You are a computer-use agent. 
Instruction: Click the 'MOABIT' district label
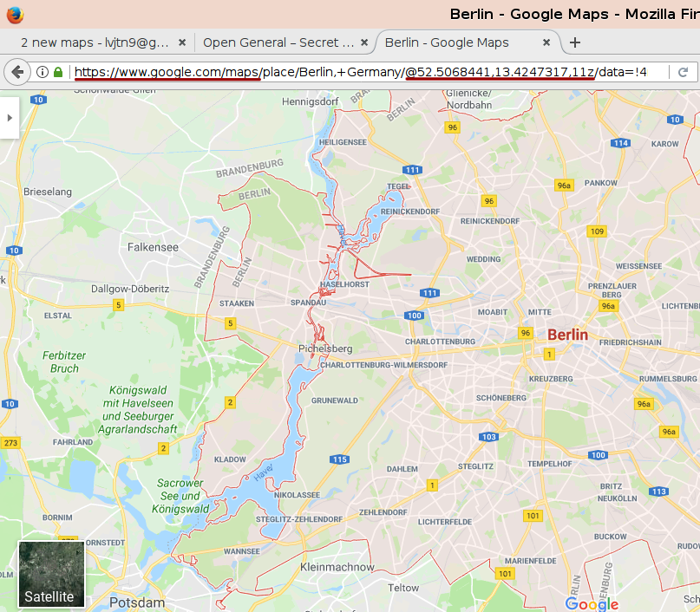(493, 312)
